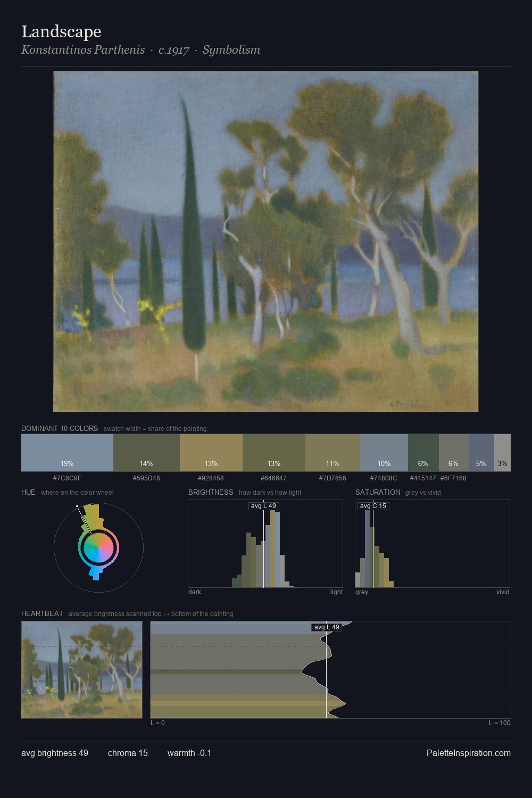Click the 'avg brightness 49' footer text
Image resolution: width=532 pixels, height=798 pixels.
click(55, 753)
